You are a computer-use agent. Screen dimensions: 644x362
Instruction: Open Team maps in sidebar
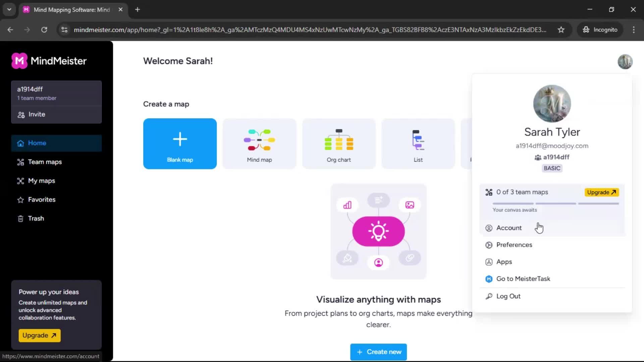pyautogui.click(x=56, y=162)
